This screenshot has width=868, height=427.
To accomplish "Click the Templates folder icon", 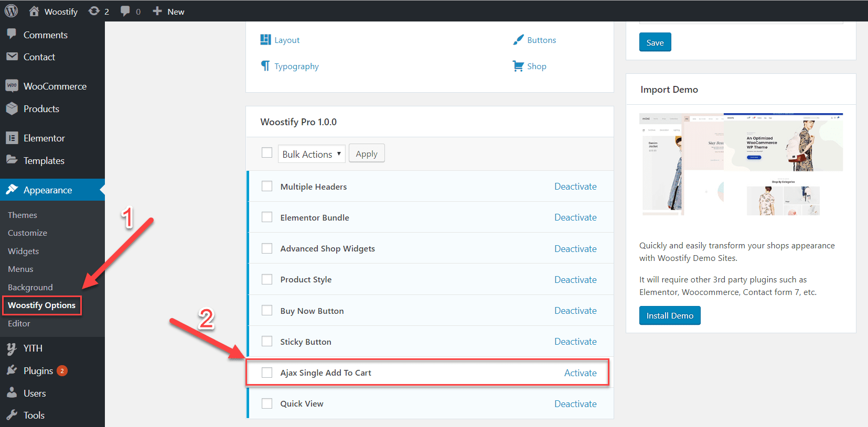I will coord(12,159).
